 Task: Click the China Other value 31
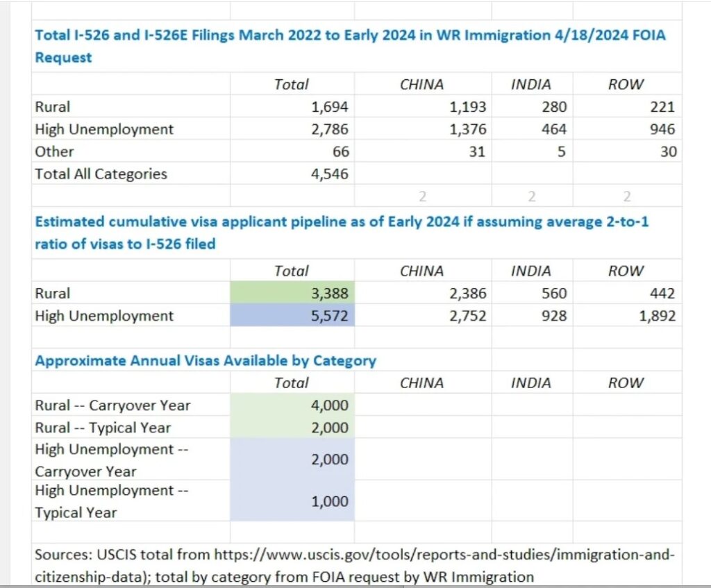(x=477, y=151)
